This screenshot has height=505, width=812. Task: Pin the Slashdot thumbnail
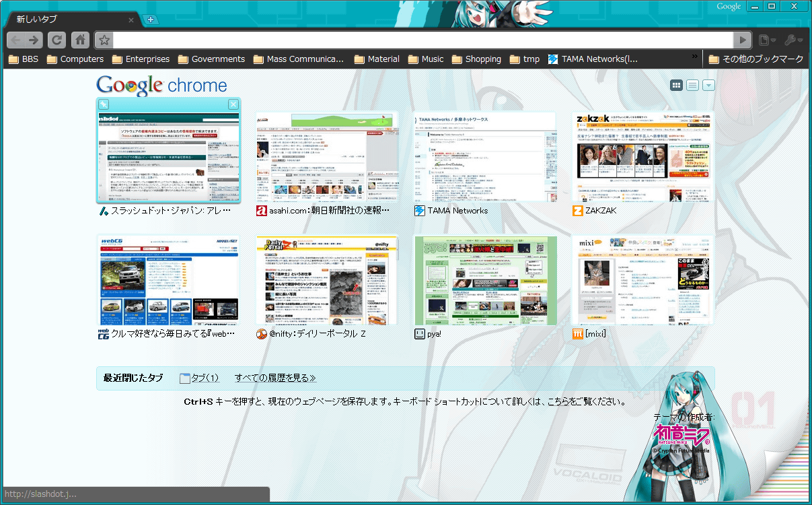point(104,104)
